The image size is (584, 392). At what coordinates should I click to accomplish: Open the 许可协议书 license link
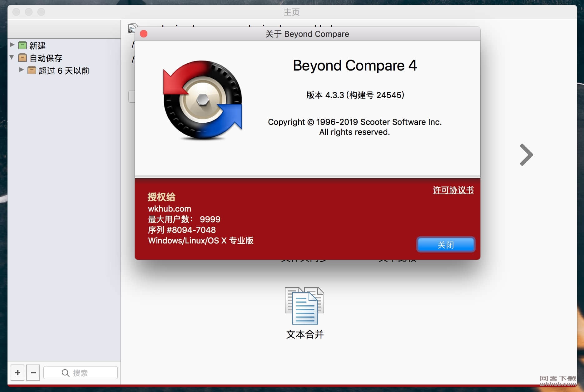coord(453,190)
